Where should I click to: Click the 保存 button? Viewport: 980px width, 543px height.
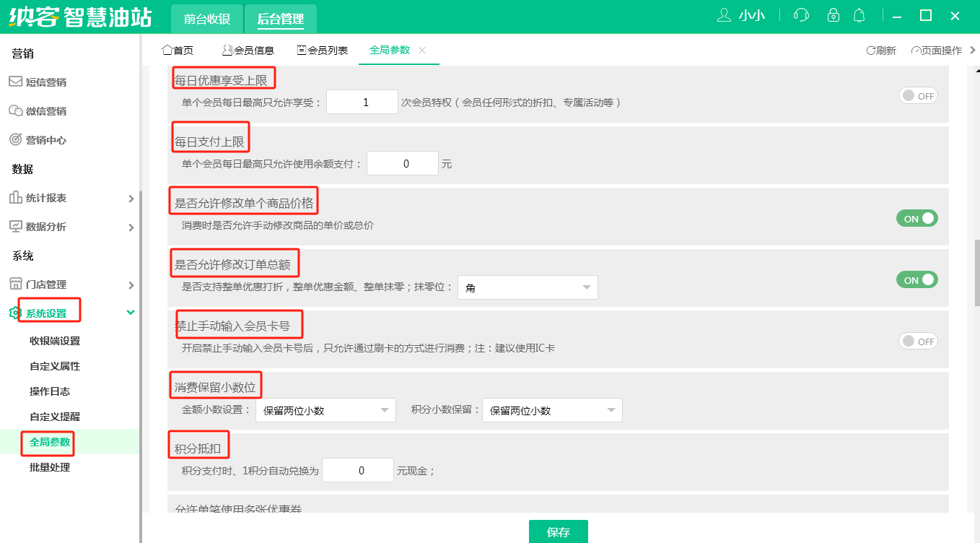(x=558, y=532)
